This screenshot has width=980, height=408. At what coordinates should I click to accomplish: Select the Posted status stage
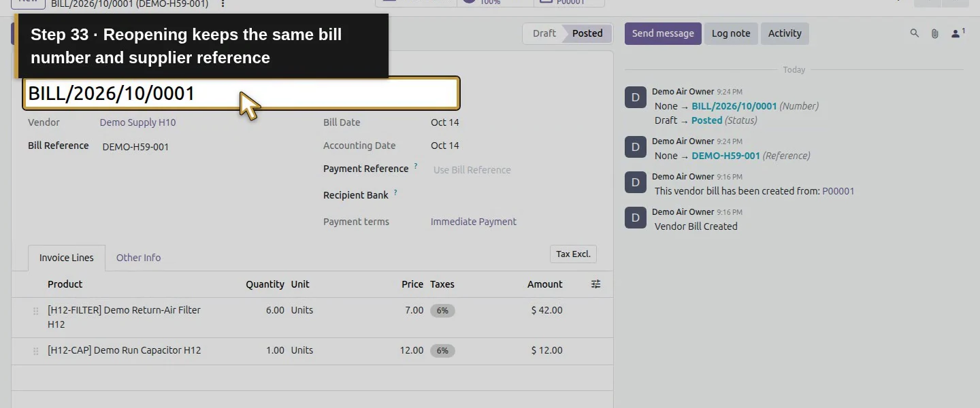click(x=587, y=33)
